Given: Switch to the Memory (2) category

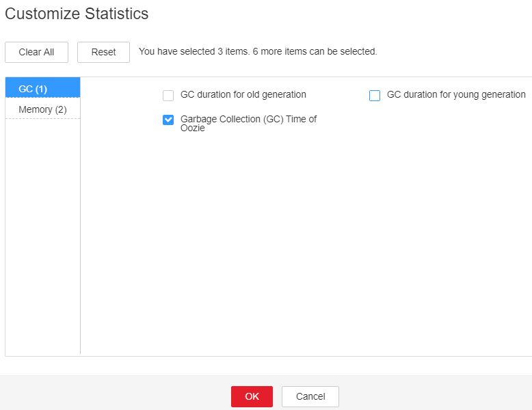Looking at the screenshot, I should [x=43, y=109].
